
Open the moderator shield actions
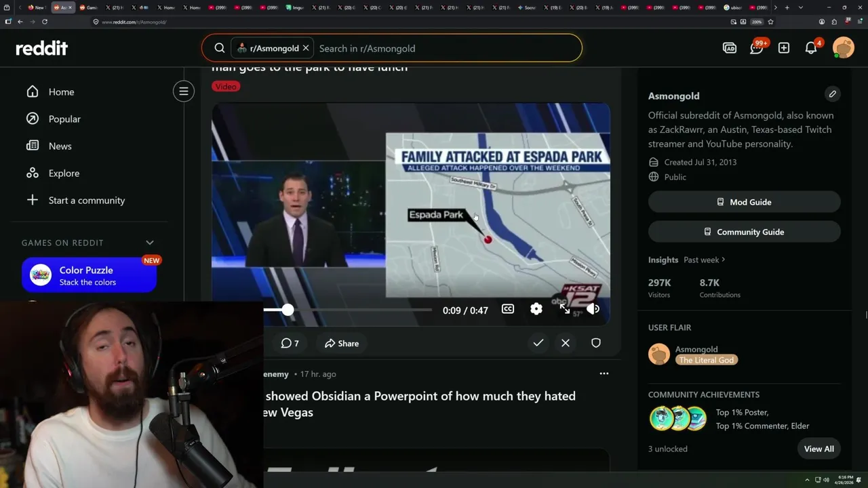point(596,343)
